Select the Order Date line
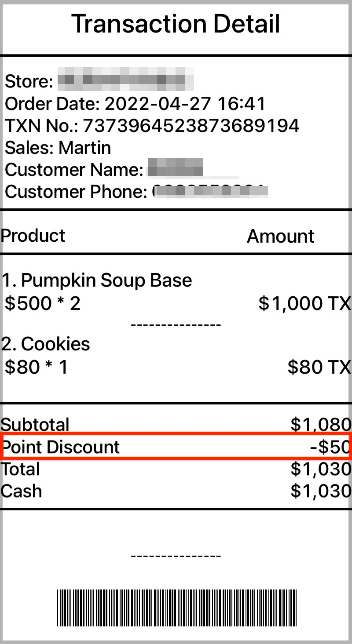This screenshot has height=644, width=352. (136, 104)
